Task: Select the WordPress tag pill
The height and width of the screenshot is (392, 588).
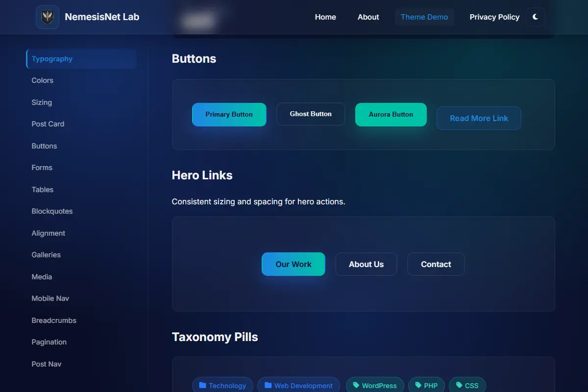Action: [x=375, y=386]
